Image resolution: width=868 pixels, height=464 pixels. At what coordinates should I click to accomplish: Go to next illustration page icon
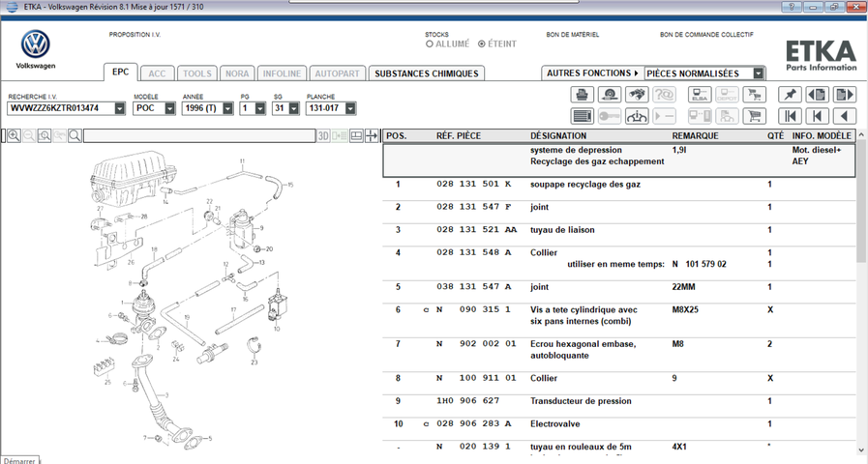coord(844,95)
